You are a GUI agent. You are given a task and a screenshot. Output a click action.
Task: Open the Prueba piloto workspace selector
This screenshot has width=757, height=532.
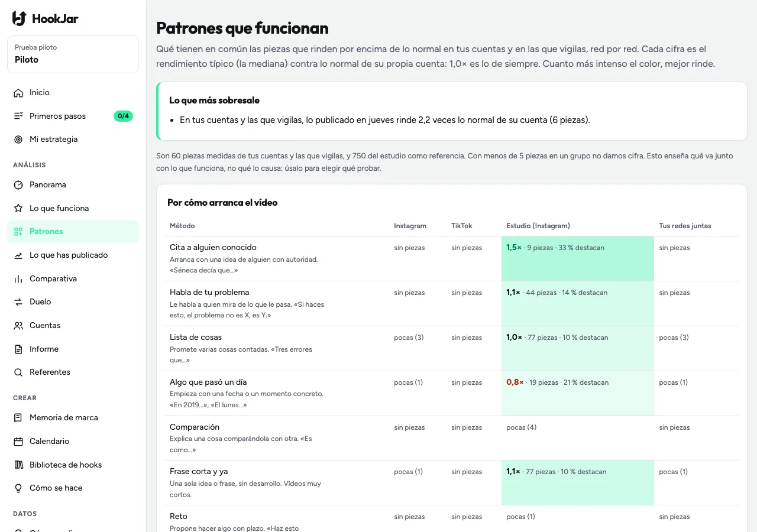[x=73, y=54]
